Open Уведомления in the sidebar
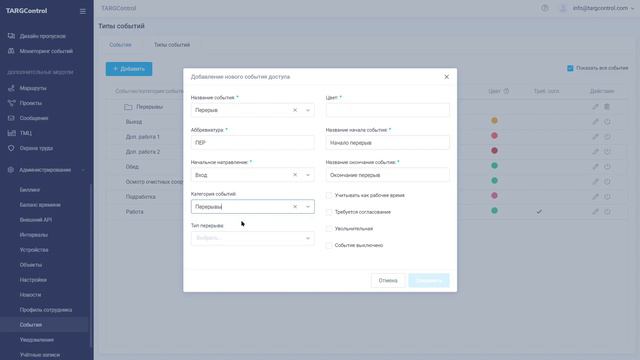640x360 pixels. tap(37, 340)
